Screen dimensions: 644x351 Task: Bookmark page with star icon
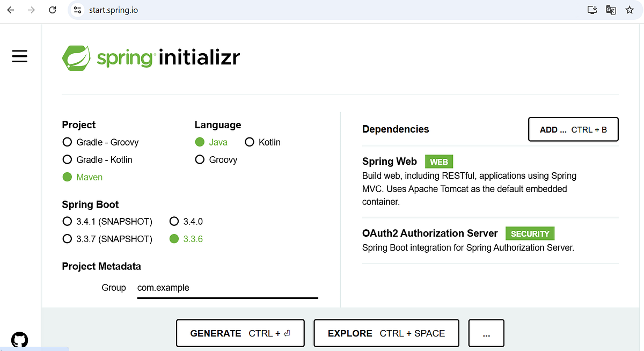click(630, 10)
